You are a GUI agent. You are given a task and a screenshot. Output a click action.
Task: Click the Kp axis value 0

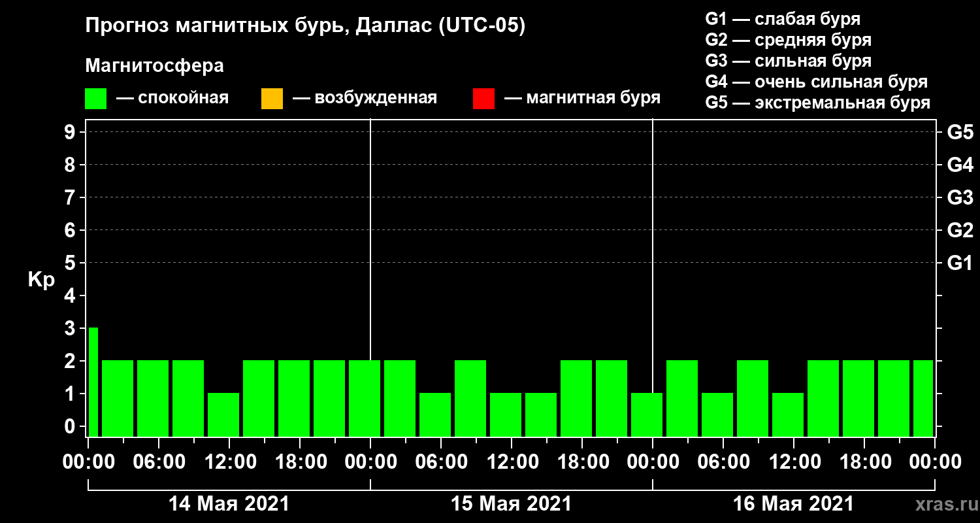[x=71, y=426]
